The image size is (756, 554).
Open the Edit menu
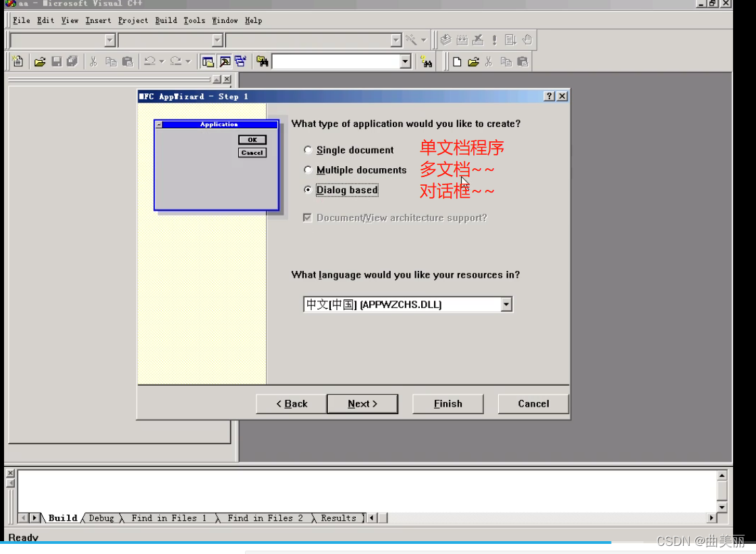pyautogui.click(x=45, y=20)
